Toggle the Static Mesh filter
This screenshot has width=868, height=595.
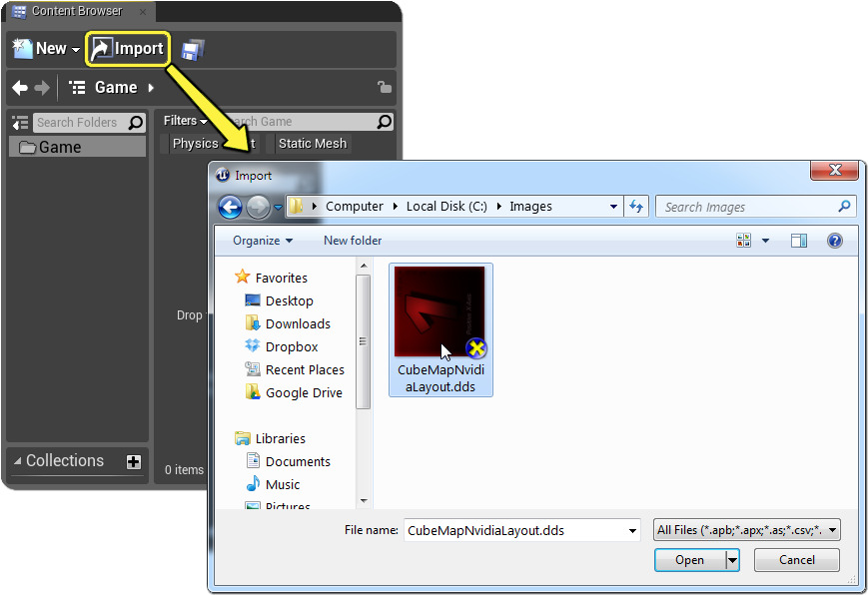tap(312, 143)
